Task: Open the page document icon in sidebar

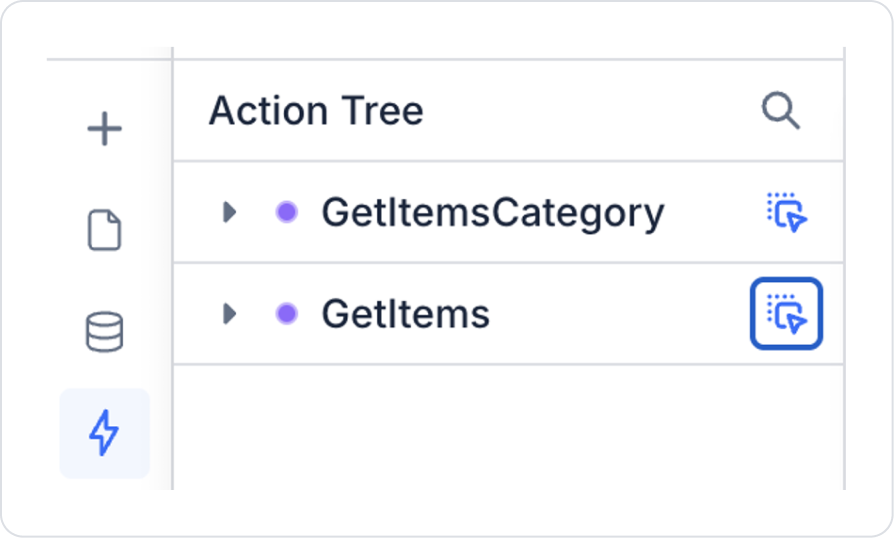Action: 105,231
